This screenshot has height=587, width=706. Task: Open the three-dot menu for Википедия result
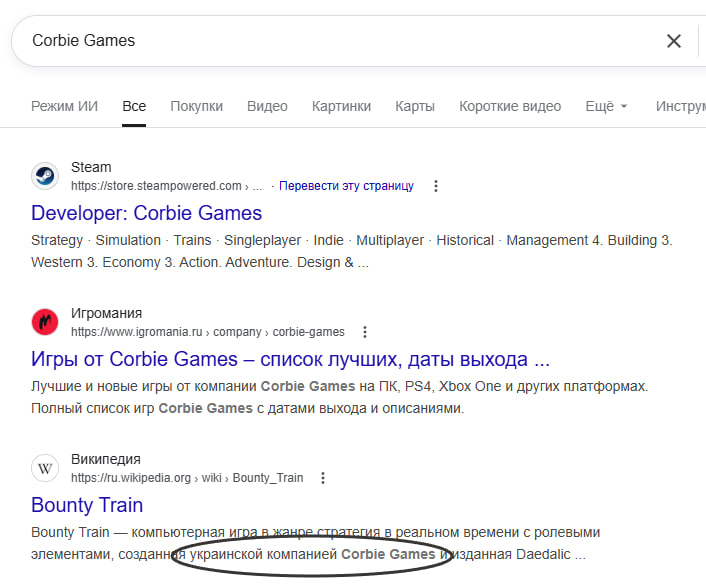(322, 478)
